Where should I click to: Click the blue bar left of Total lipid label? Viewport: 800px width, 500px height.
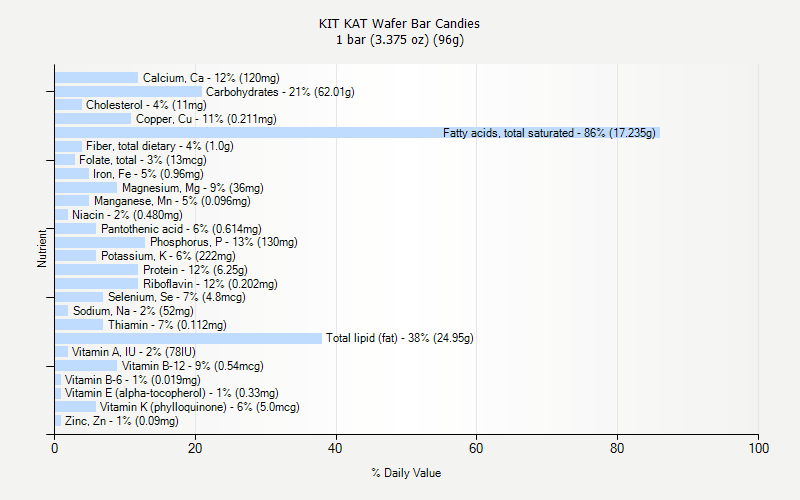(x=188, y=338)
